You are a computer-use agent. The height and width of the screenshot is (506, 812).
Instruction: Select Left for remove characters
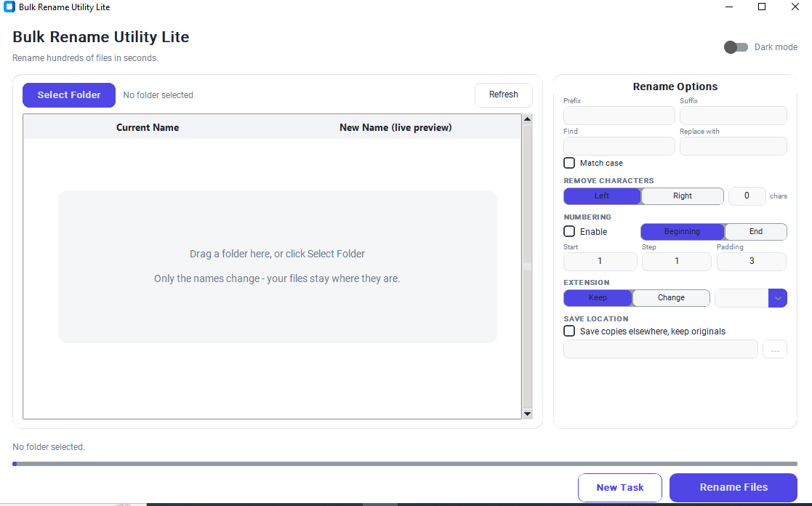[x=602, y=196]
